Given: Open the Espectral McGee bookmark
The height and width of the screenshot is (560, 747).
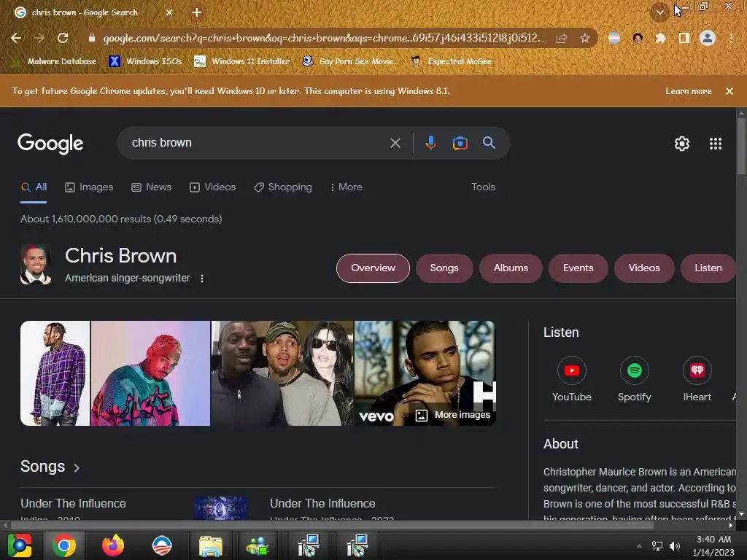Looking at the screenshot, I should tap(452, 61).
